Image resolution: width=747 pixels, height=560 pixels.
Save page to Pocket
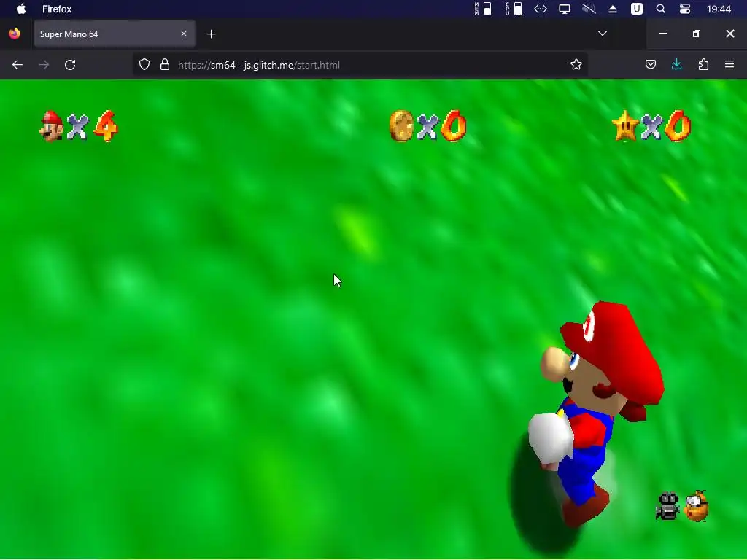(x=650, y=65)
